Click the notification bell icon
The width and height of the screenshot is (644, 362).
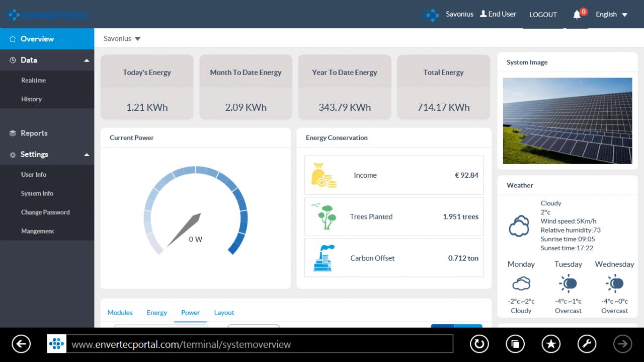pyautogui.click(x=577, y=15)
